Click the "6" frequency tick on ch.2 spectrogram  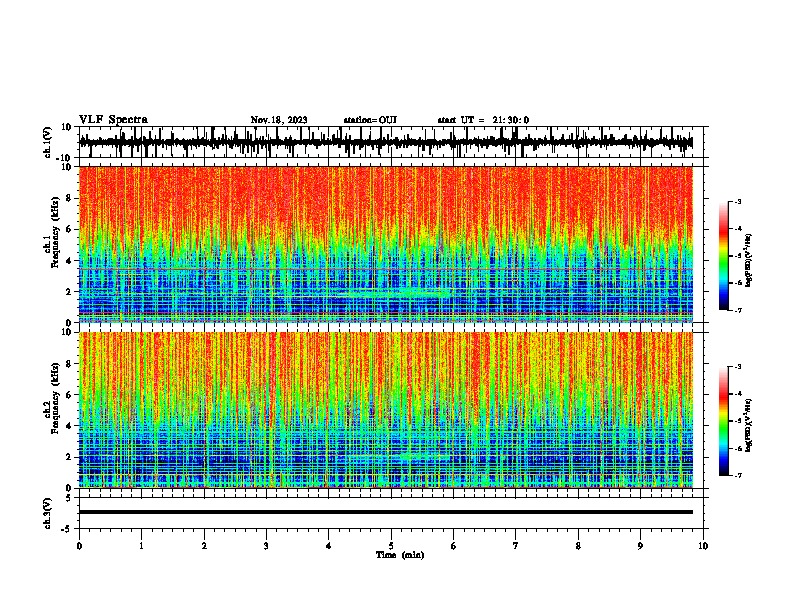(x=69, y=394)
